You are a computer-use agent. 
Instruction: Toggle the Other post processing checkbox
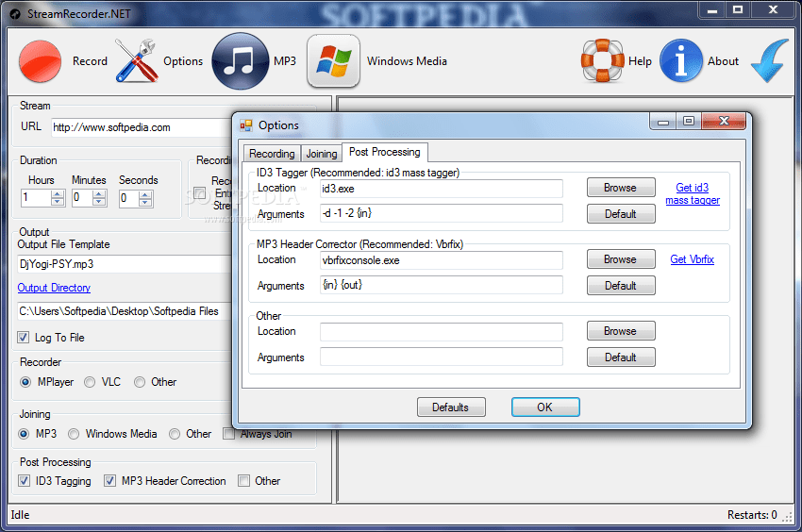(243, 480)
